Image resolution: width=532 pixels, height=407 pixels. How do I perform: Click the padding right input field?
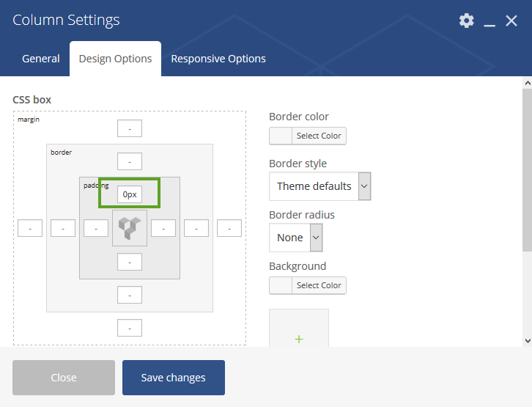(x=163, y=228)
